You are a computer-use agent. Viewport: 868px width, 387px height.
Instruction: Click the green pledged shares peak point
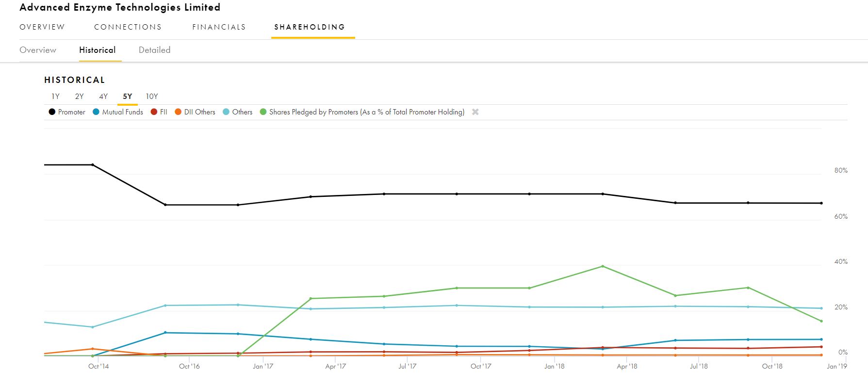602,266
